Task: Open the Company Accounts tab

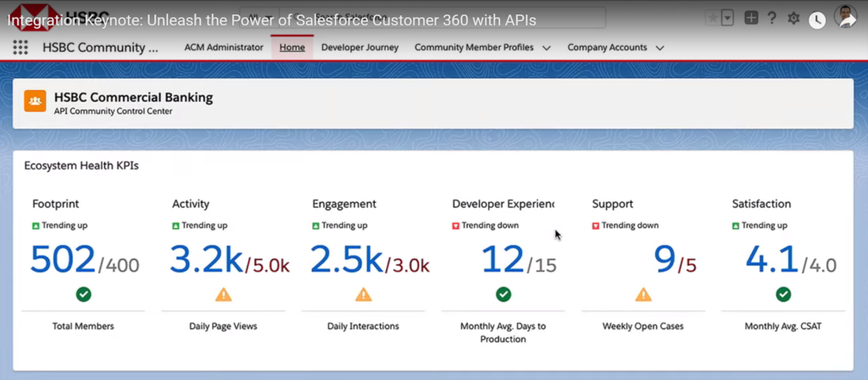Action: [x=607, y=47]
